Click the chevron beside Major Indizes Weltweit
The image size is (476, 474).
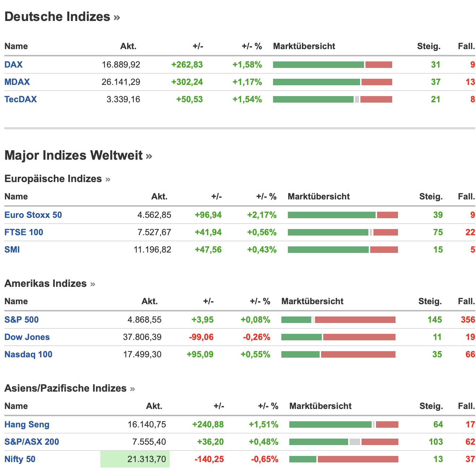[x=149, y=156]
